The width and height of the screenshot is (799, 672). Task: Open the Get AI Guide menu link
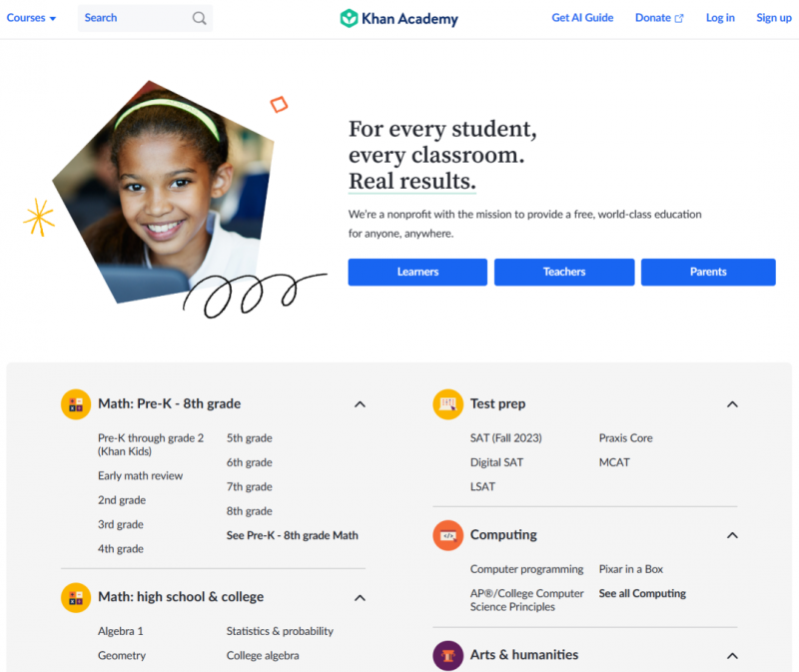[582, 18]
